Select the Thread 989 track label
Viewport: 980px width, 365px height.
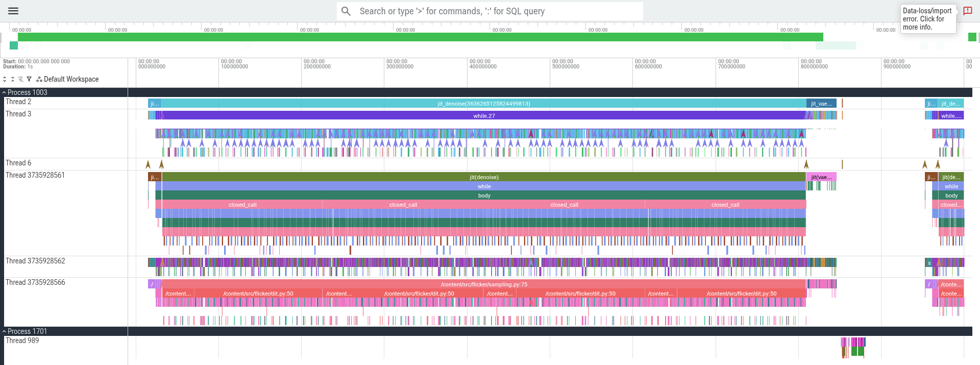click(x=22, y=340)
